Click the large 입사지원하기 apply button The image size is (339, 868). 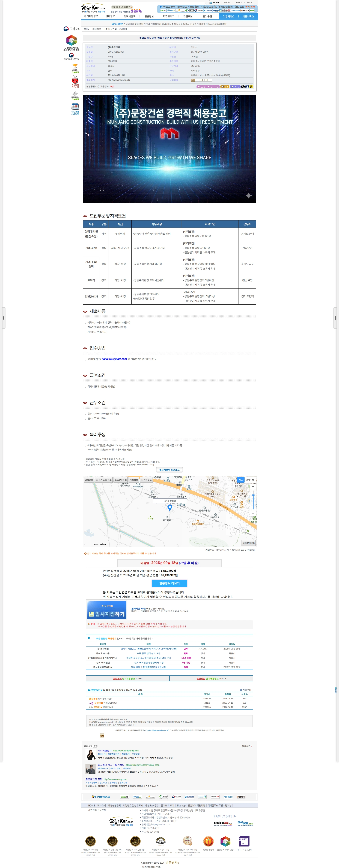click(x=107, y=610)
